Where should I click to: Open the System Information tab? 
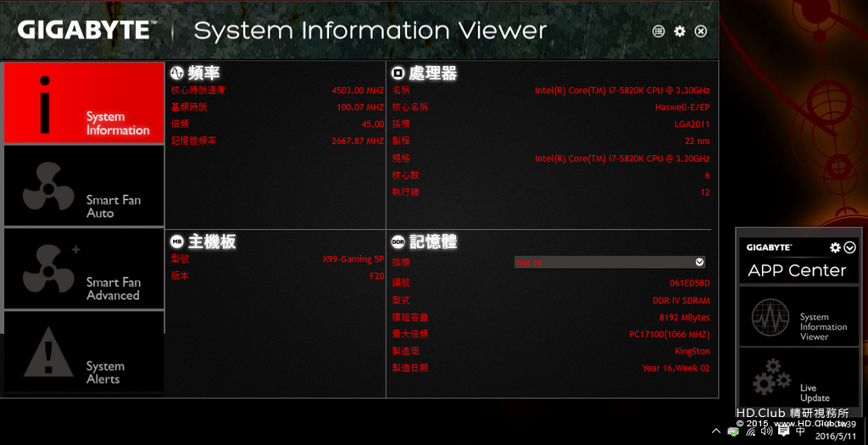click(84, 103)
